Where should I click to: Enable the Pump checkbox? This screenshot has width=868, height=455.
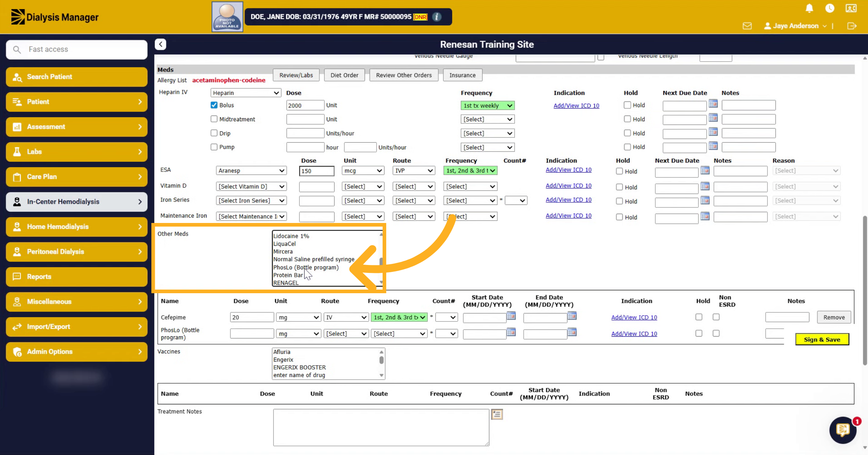pos(214,147)
